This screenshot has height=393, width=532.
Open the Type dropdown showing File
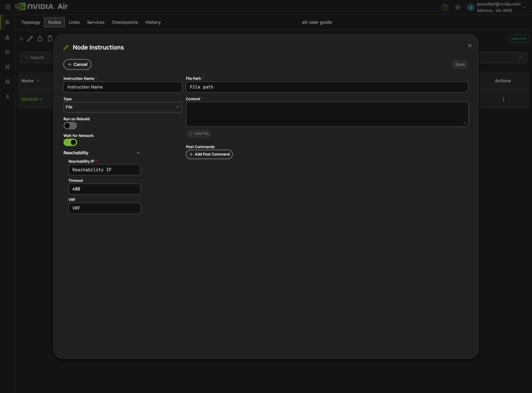[122, 107]
